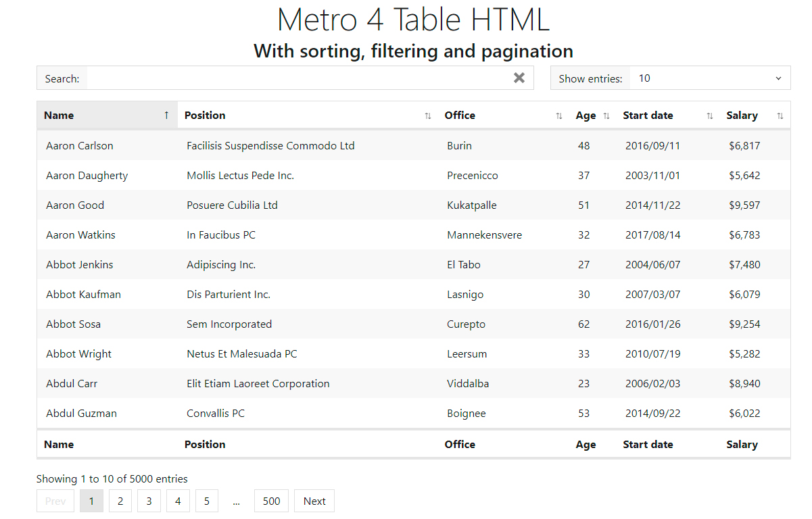This screenshot has width=812, height=519.
Task: Click the Abdul Guzman name cell
Action: [x=81, y=414]
